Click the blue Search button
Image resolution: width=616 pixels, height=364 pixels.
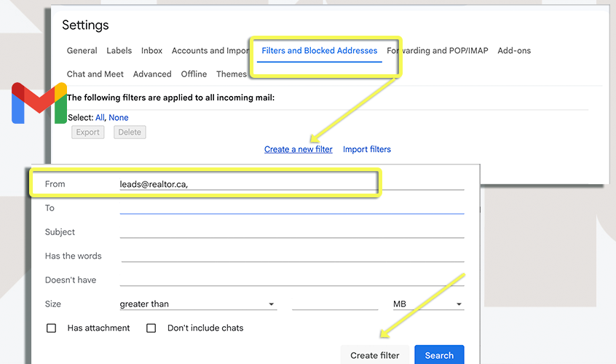[439, 355]
